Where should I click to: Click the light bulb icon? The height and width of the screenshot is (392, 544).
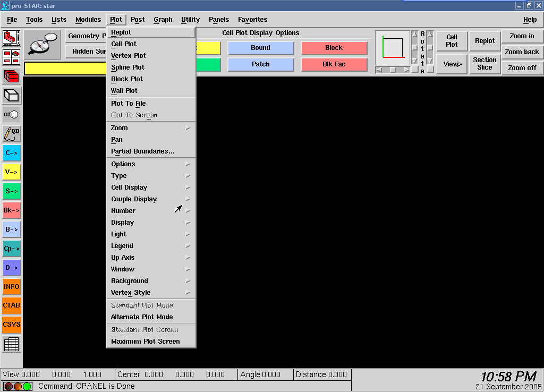[12, 115]
